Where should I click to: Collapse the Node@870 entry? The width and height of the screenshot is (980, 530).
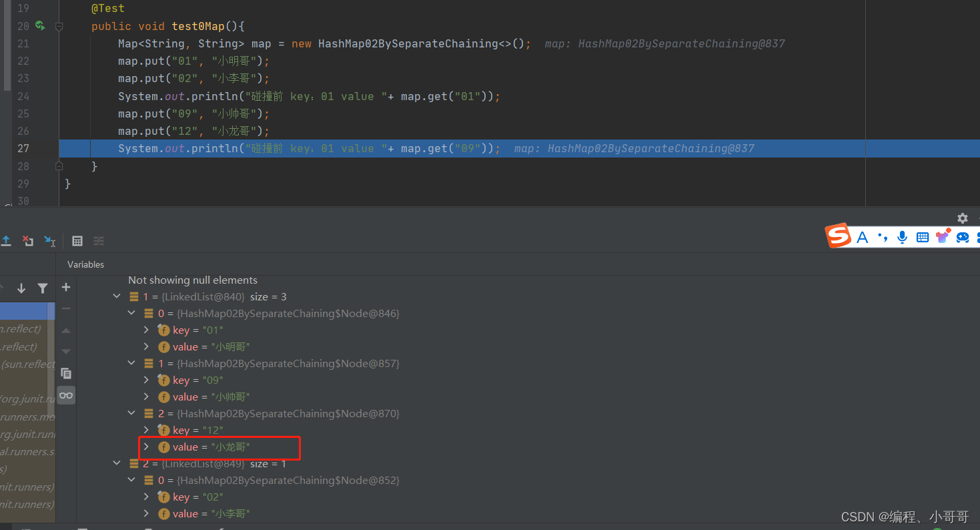132,413
